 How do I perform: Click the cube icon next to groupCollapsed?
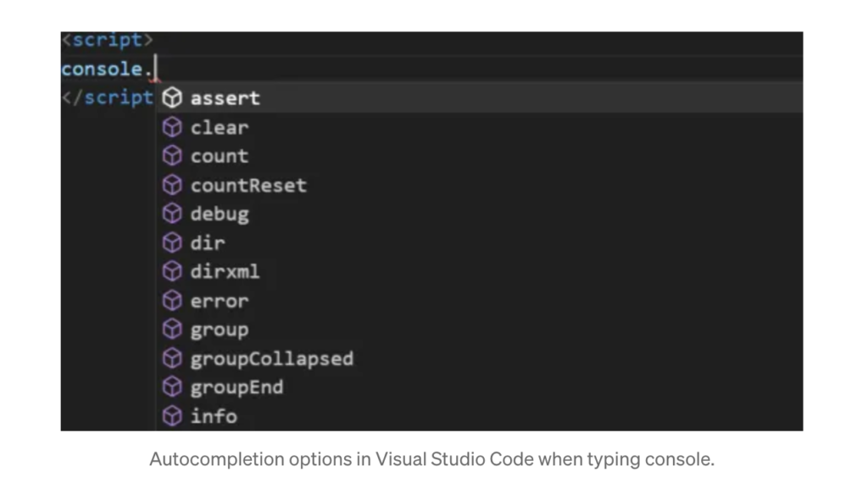pos(172,359)
